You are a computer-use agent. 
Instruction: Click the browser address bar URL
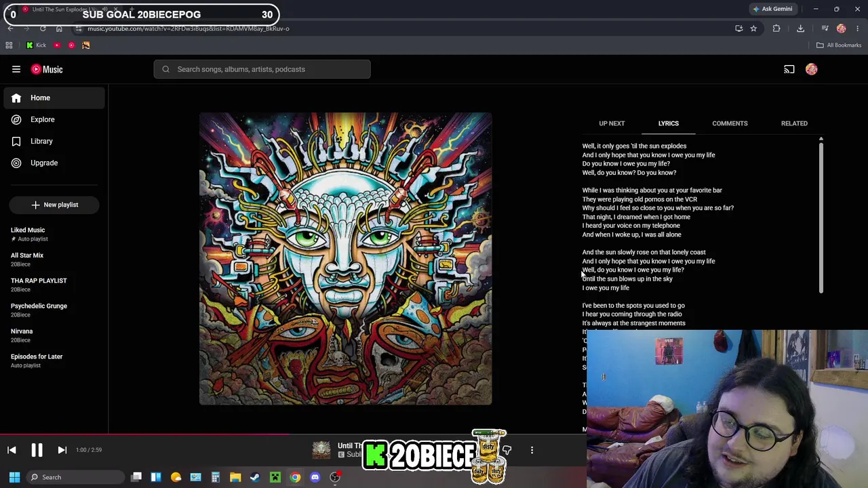coord(189,28)
